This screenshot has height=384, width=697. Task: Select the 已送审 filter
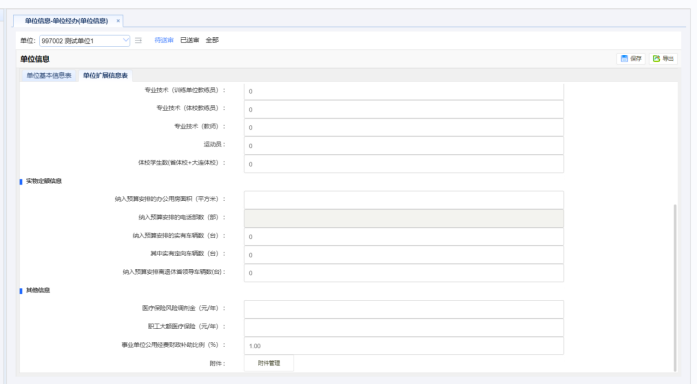coord(190,40)
